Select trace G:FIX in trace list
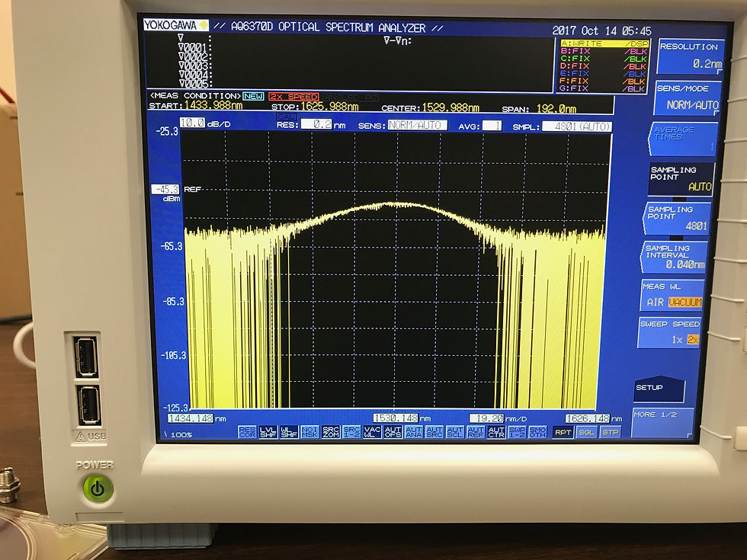747x560 pixels. tap(604, 88)
